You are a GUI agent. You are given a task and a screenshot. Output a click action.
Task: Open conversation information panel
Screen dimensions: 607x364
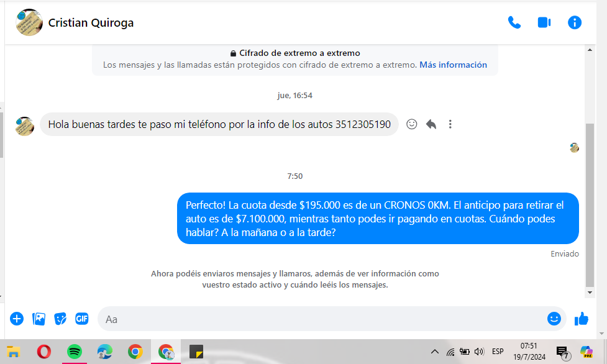[x=575, y=23]
